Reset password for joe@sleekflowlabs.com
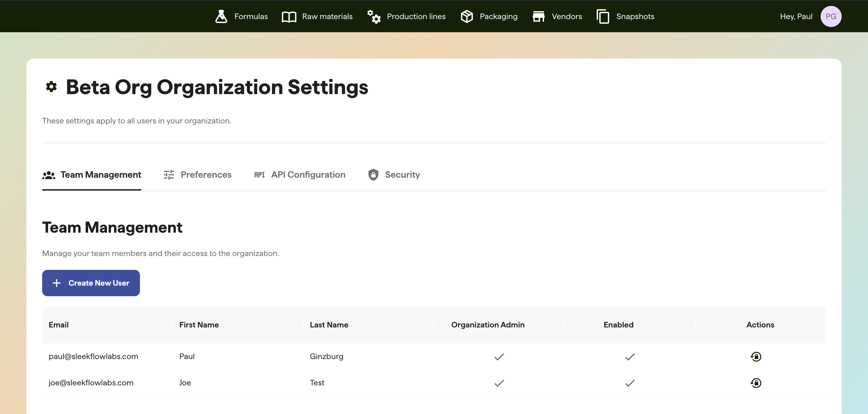The height and width of the screenshot is (414, 868). [x=756, y=383]
